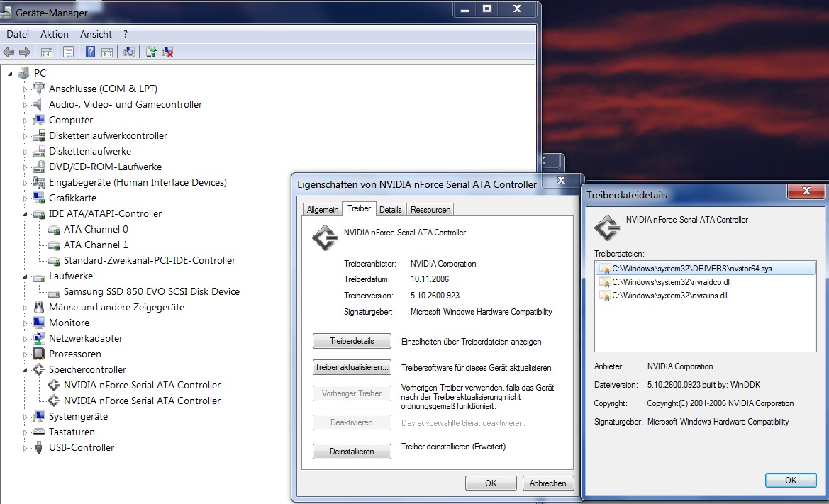Click the Anschlüsse (COM & LPT) port icon

38,88
